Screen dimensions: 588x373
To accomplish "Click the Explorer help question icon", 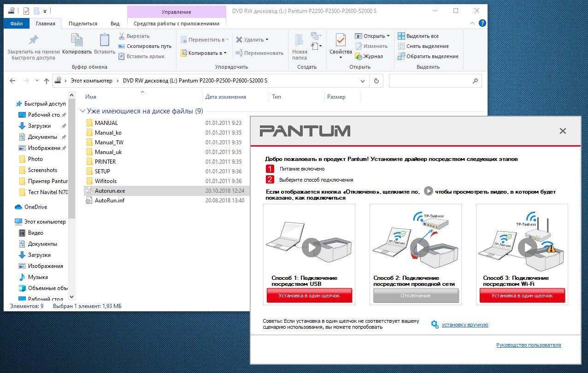I will point(482,23).
